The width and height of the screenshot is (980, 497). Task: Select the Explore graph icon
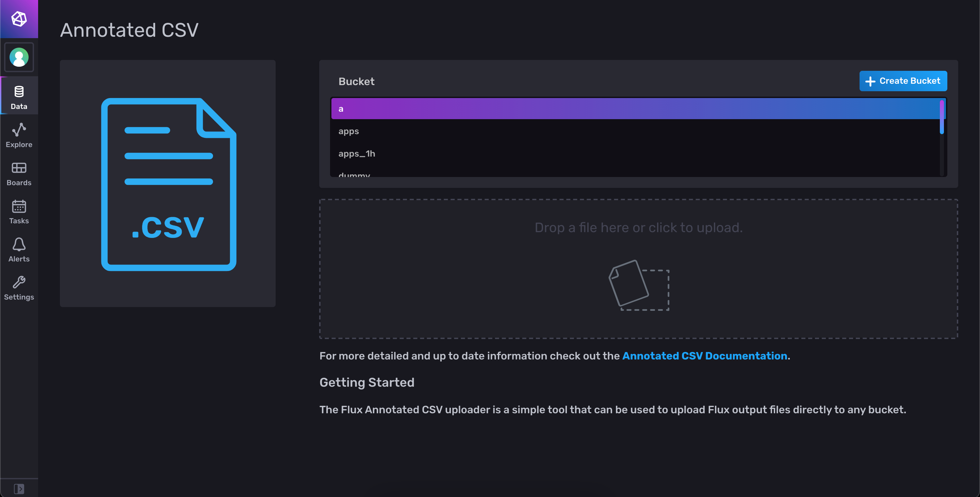19,134
